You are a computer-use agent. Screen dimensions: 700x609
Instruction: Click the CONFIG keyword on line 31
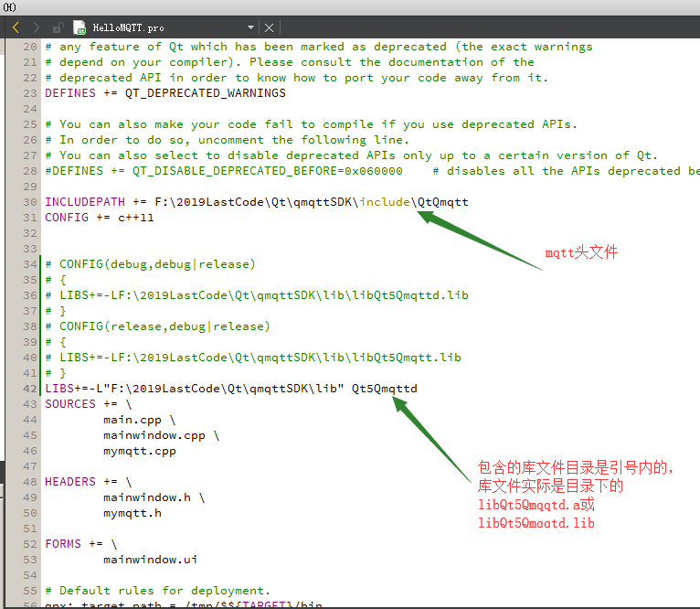[x=67, y=217]
